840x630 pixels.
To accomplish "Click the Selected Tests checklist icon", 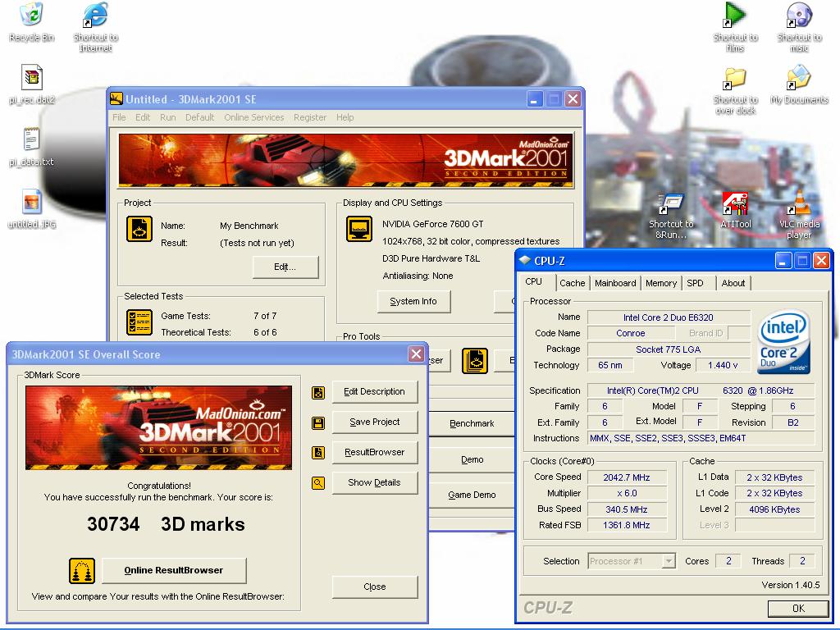I will click(x=139, y=322).
